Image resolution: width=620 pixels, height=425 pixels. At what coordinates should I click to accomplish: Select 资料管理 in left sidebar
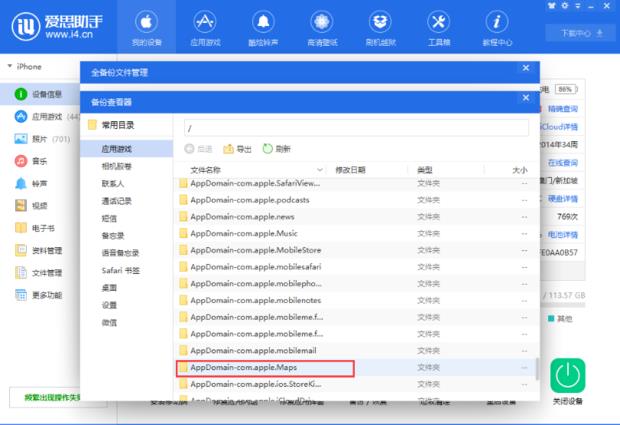pos(40,250)
